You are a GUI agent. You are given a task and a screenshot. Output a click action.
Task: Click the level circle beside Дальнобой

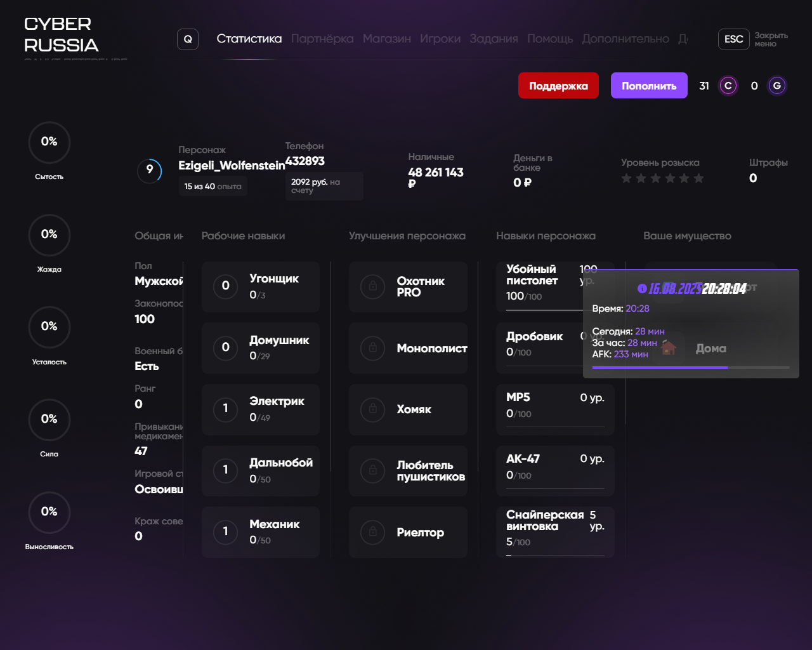point(225,470)
